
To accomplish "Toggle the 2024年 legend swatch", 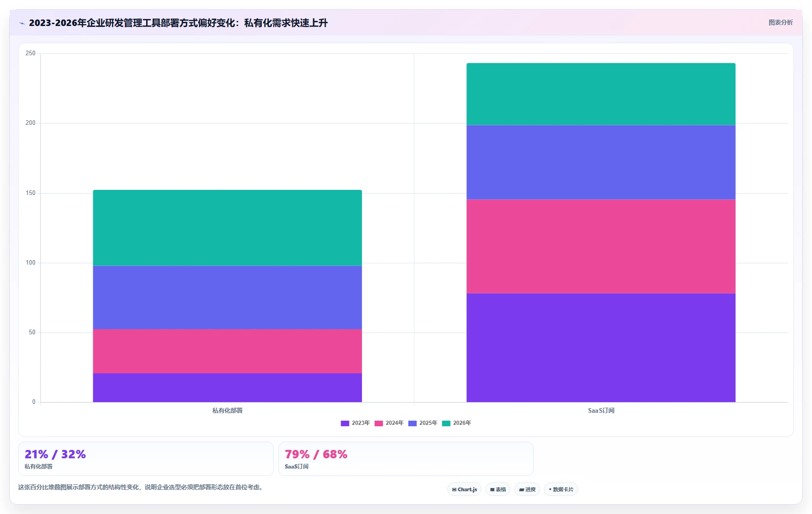I will pyautogui.click(x=379, y=423).
